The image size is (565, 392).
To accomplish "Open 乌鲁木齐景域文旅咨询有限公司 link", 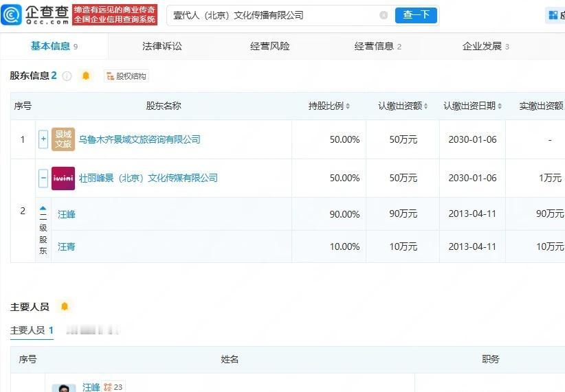I will click(140, 139).
